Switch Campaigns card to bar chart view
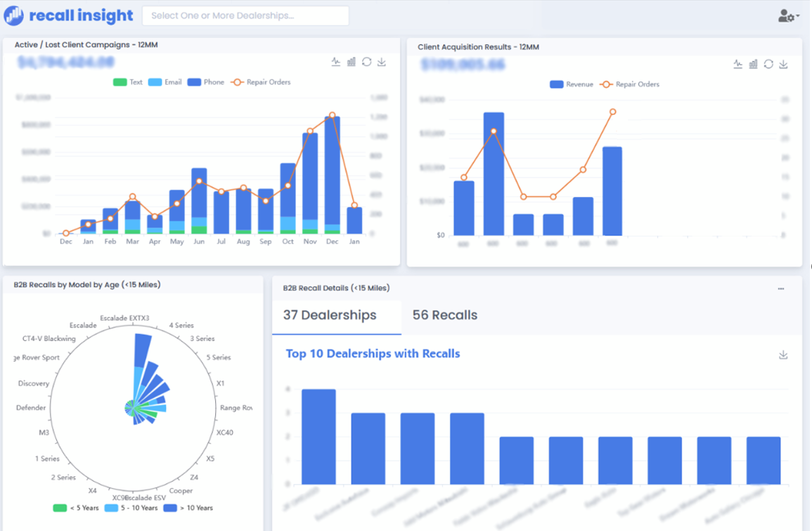Screen dimensions: 812x531 coord(351,62)
